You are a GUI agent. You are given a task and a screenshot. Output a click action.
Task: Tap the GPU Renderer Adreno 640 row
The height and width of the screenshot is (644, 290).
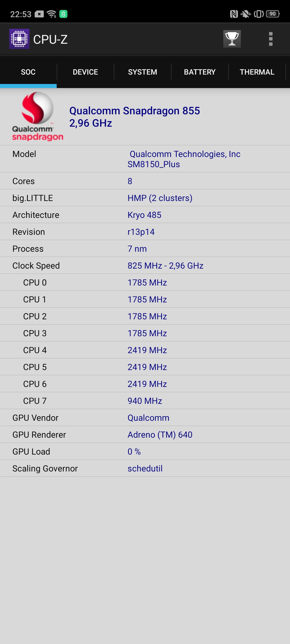point(145,435)
